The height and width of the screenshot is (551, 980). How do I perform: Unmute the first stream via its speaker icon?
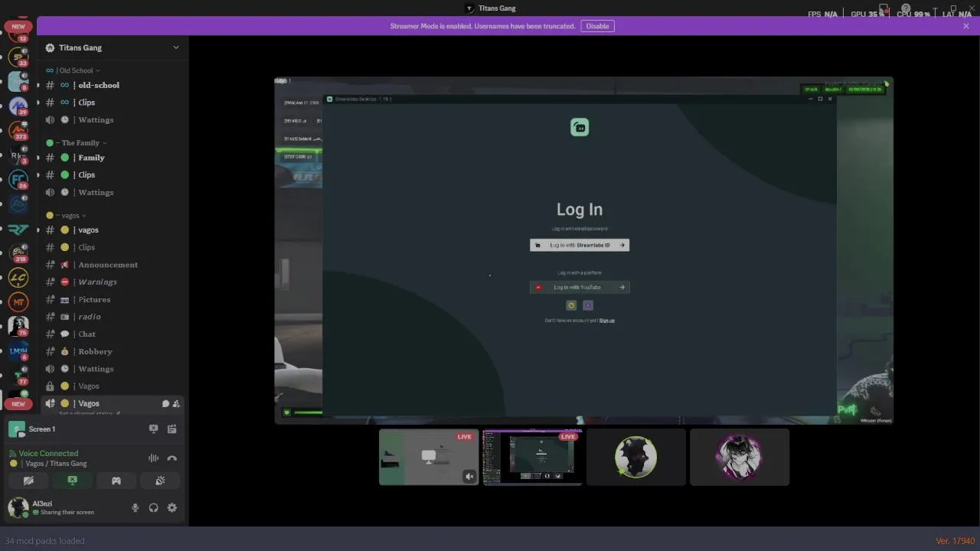pyautogui.click(x=469, y=477)
